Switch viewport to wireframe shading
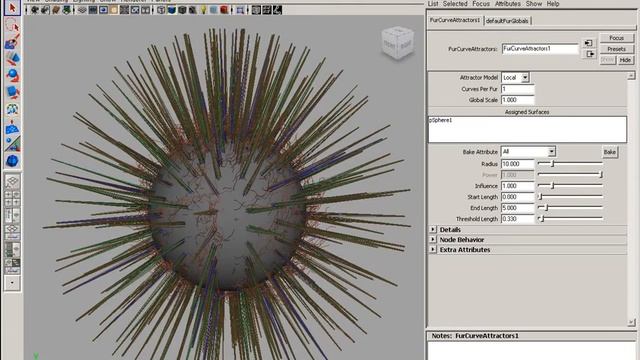Screen dimensions: 640x360 pos(161,10)
